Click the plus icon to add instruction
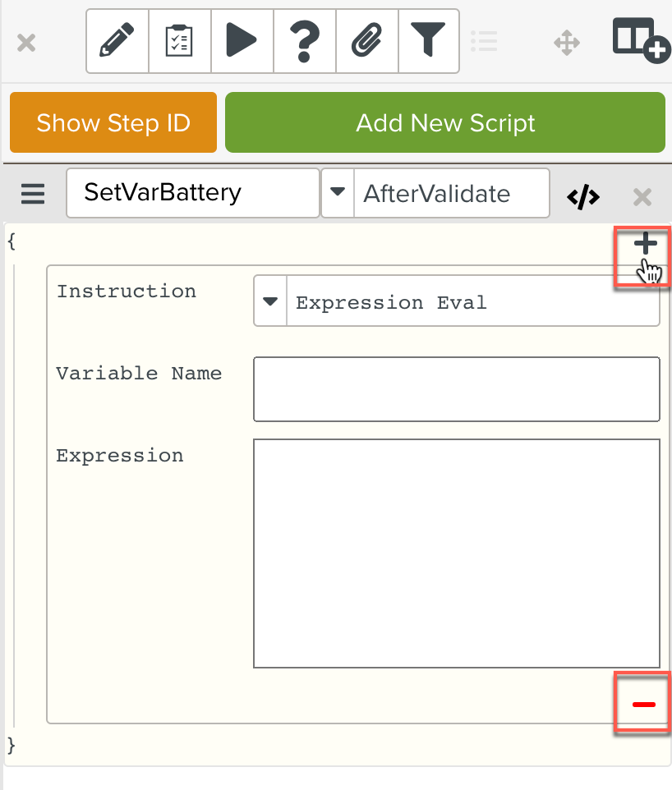This screenshot has height=790, width=672. [x=646, y=244]
